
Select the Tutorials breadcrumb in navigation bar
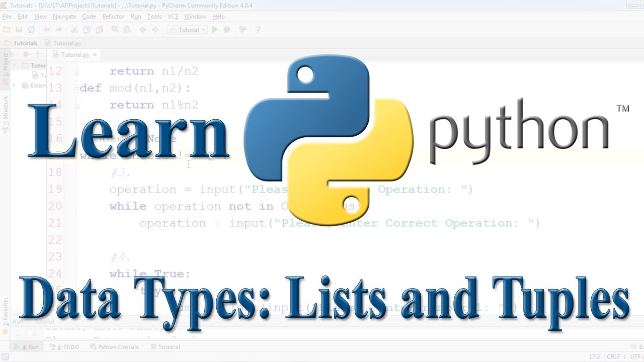click(21, 43)
